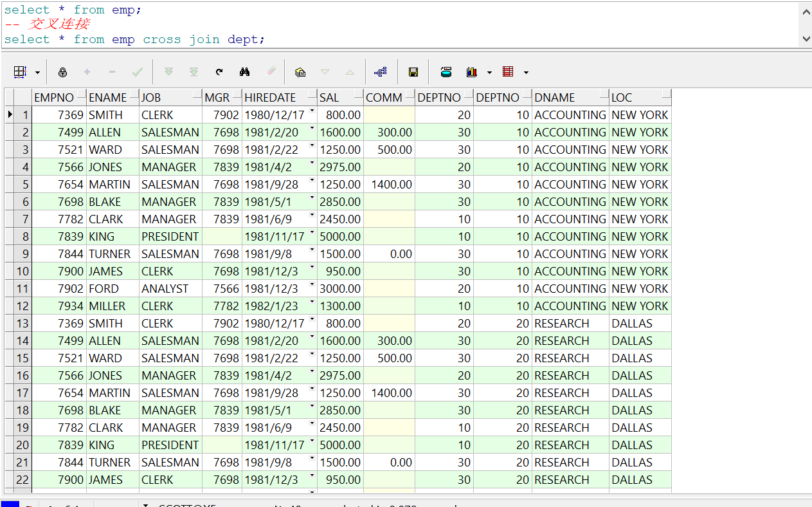
Task: Open date dropdown on row 17 hire date
Action: 312,389
